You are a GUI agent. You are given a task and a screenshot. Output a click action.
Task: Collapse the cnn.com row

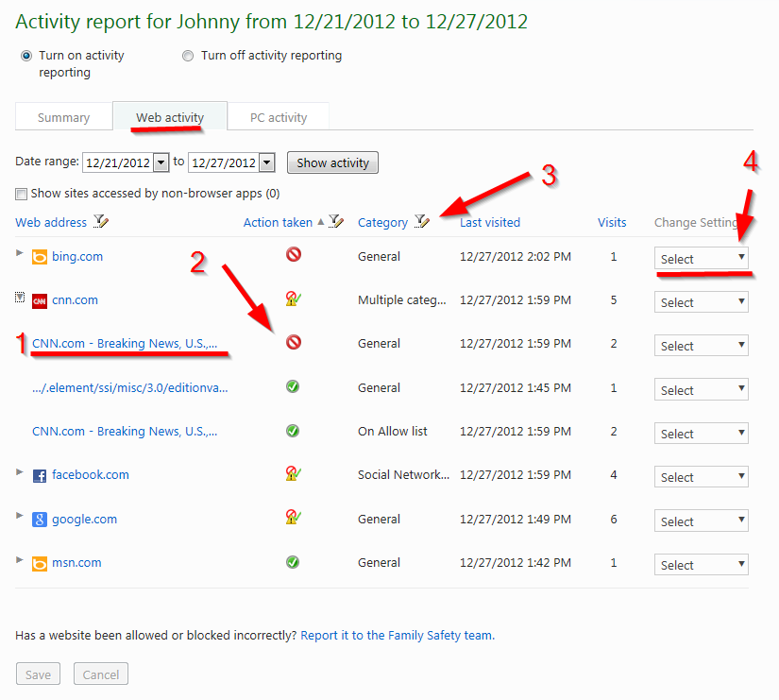[20, 298]
